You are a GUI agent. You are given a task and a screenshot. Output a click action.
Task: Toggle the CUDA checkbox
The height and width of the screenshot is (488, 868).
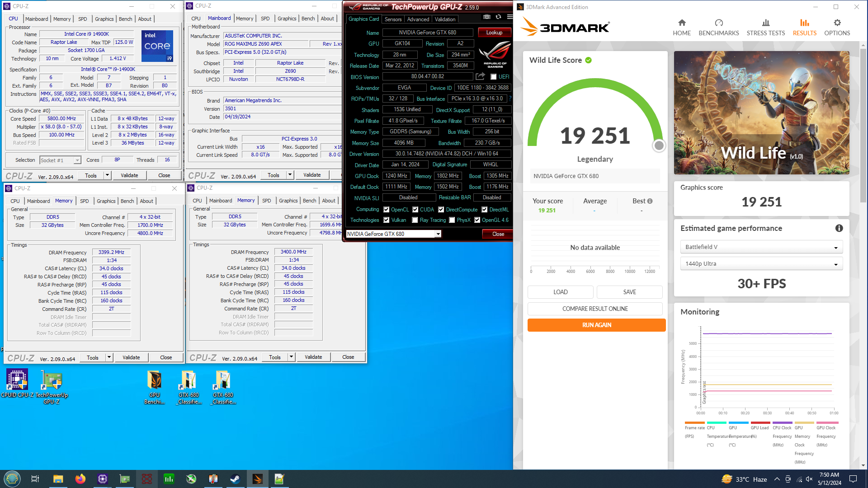coord(415,210)
